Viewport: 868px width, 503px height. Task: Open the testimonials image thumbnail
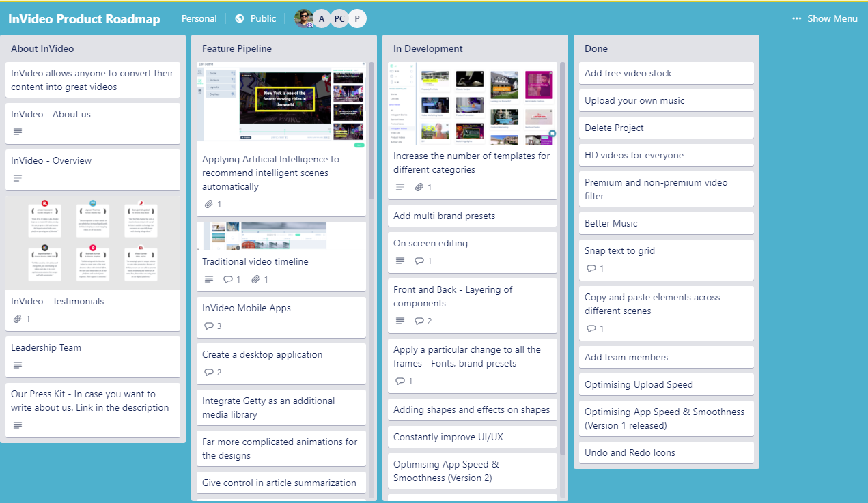(93, 243)
